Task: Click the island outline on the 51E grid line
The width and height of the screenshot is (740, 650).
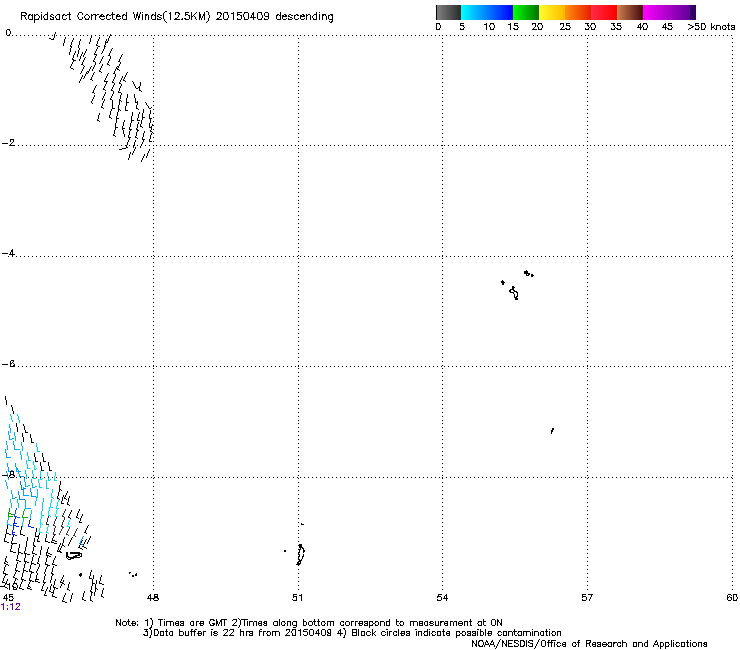Action: (301, 555)
